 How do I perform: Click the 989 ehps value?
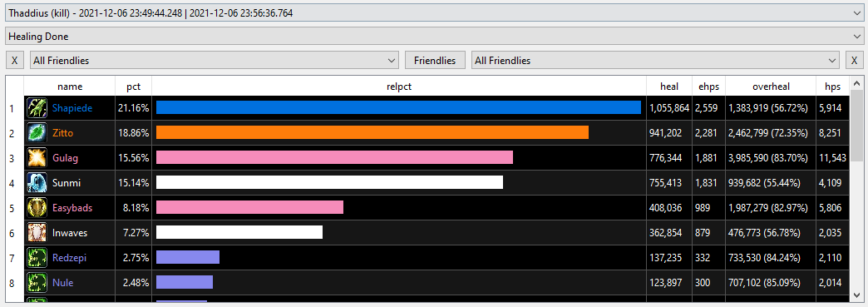(703, 208)
